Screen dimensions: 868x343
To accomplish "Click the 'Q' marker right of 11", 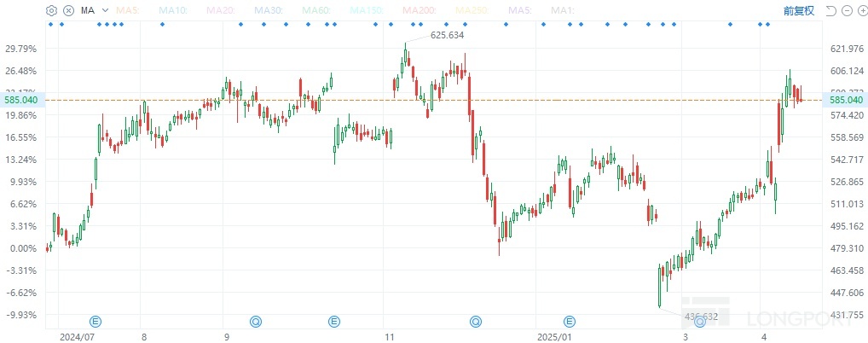I will [x=475, y=321].
